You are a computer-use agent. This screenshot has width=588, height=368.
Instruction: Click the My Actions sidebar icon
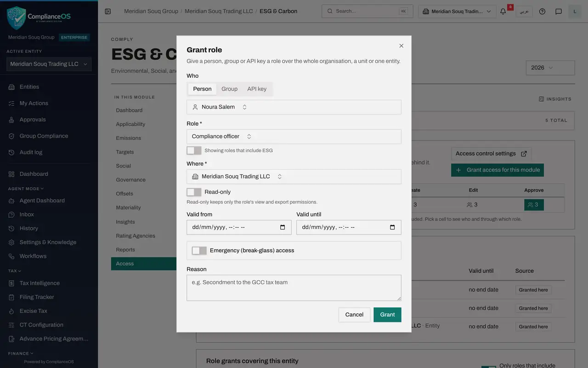click(11, 103)
